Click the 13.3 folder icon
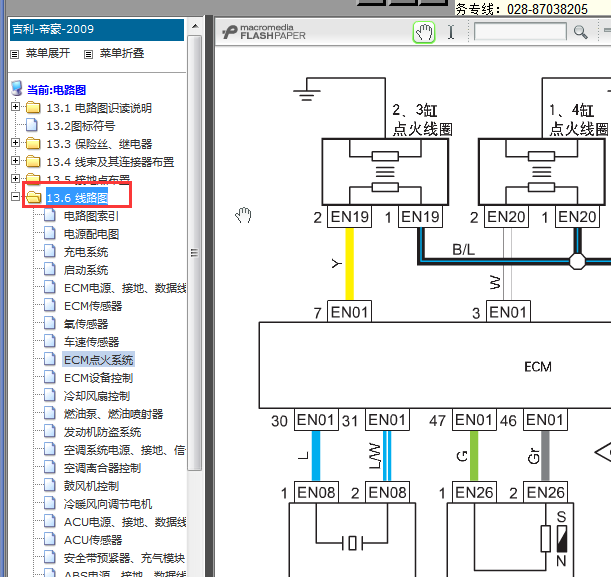611x577 pixels. click(x=33, y=143)
